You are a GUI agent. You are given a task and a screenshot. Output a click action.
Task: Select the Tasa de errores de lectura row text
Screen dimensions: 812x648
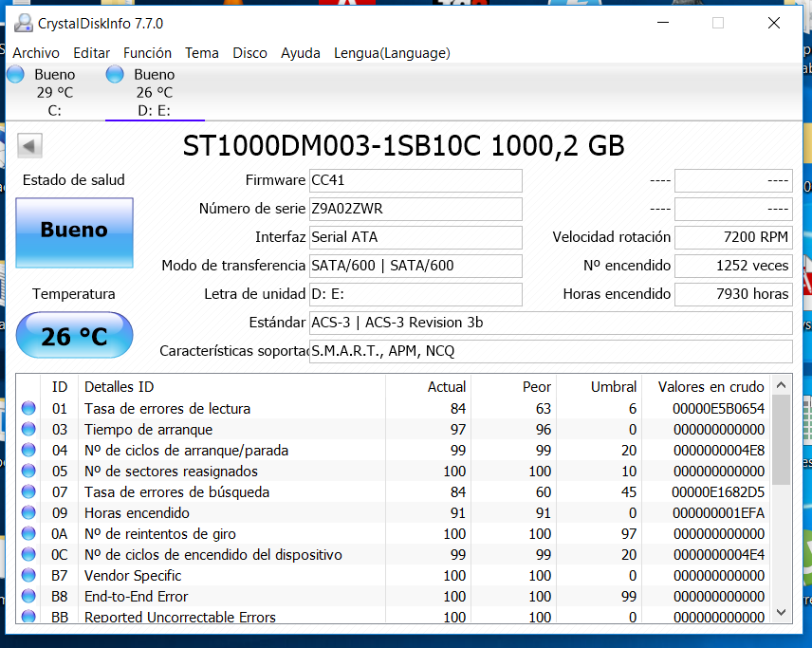[x=167, y=409]
